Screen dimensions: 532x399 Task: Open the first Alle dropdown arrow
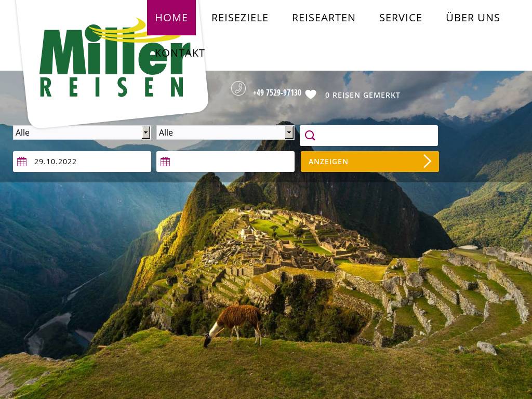146,132
